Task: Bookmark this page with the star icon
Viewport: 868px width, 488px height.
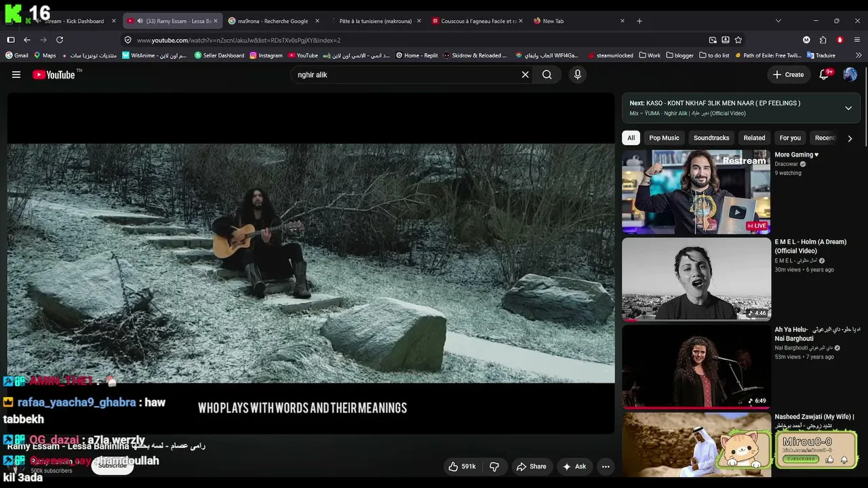Action: (738, 40)
